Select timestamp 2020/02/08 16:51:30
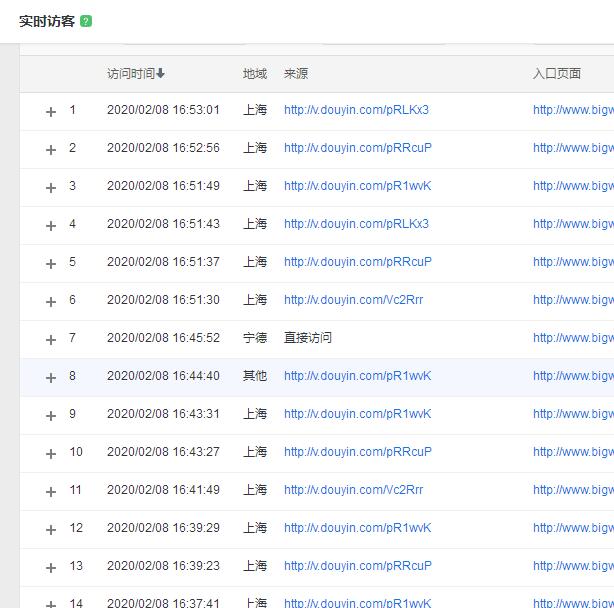Viewport: 614px width, 608px height. 163,300
